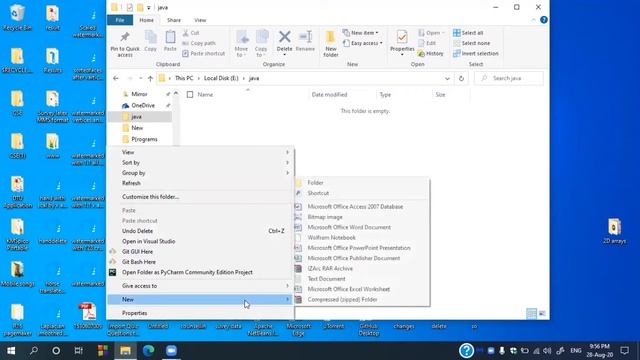
Task: Choose Compressed (zipped) Folder
Action: click(x=362, y=300)
